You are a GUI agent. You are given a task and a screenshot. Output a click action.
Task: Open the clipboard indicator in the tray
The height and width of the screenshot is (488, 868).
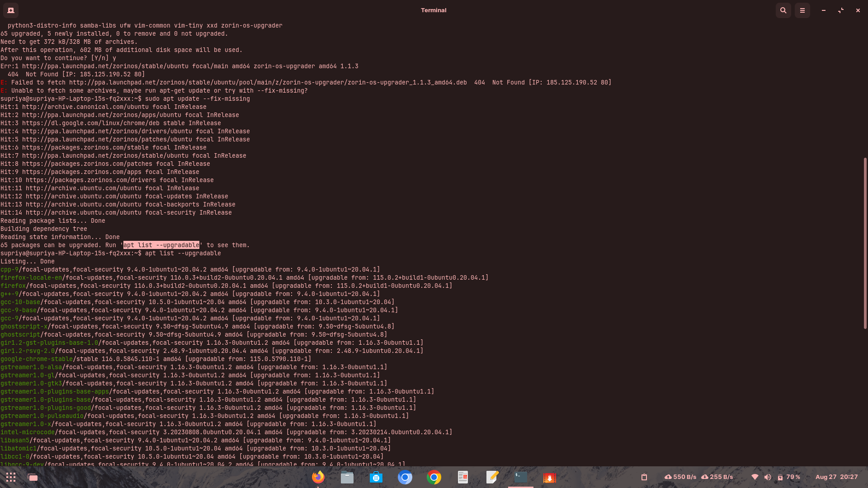[644, 477]
